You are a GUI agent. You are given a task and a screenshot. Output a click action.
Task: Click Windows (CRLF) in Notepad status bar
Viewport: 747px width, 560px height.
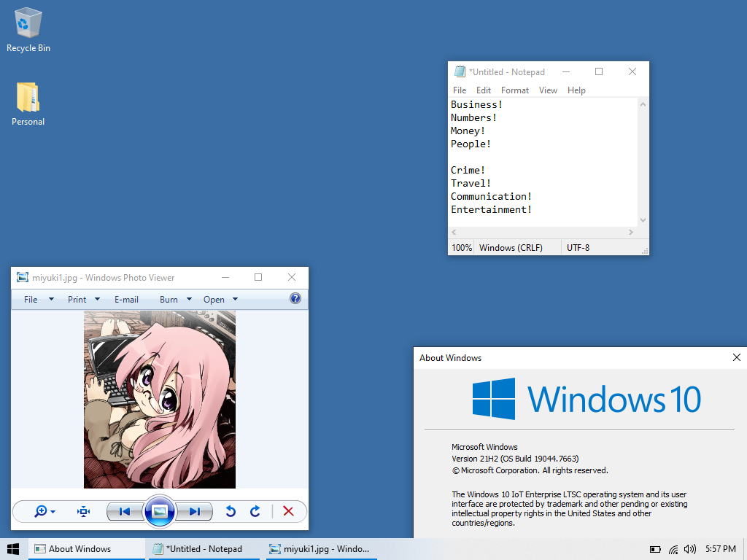(x=511, y=248)
